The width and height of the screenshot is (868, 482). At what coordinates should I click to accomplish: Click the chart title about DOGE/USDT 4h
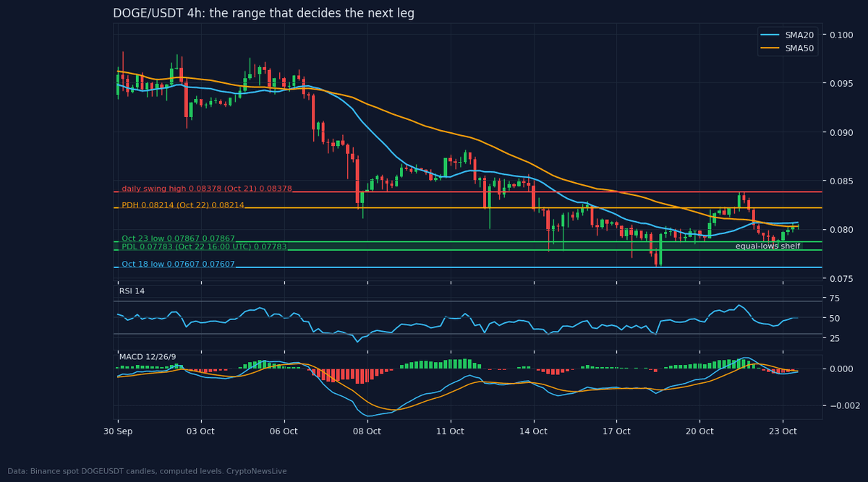(x=264, y=14)
